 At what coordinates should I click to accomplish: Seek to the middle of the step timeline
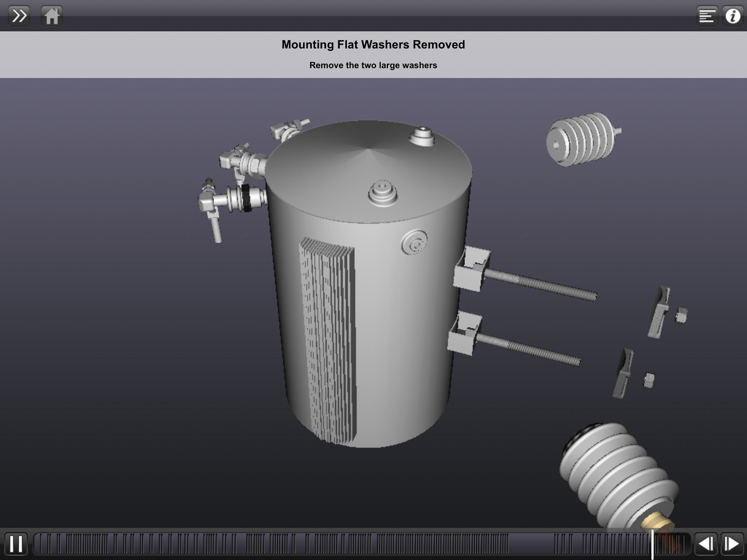coord(362,544)
